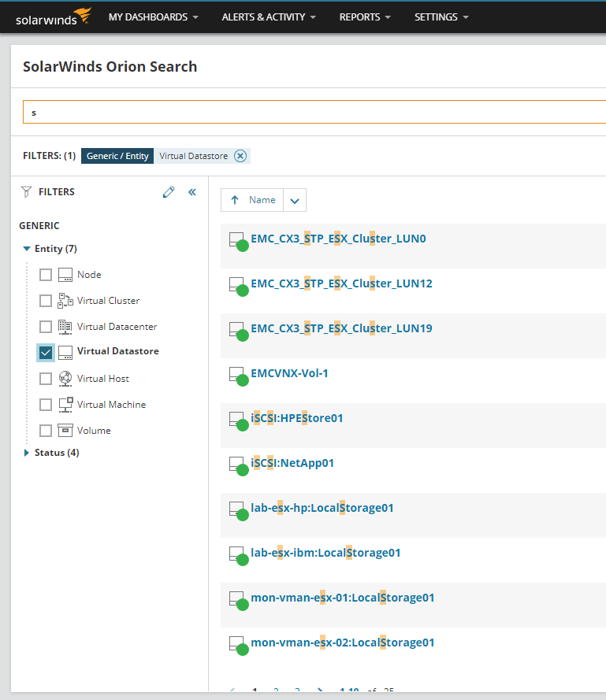Click status icon for EMCVNX-Vol-1
This screenshot has width=606, height=700.
[239, 376]
